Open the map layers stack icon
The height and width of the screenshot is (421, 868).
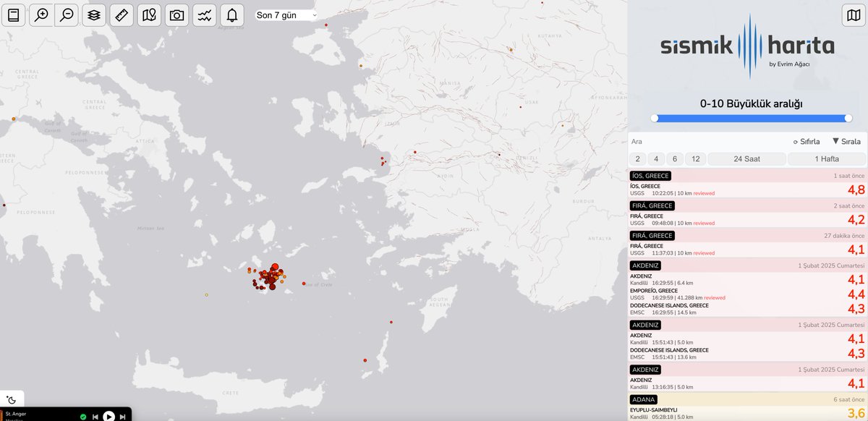coord(94,14)
